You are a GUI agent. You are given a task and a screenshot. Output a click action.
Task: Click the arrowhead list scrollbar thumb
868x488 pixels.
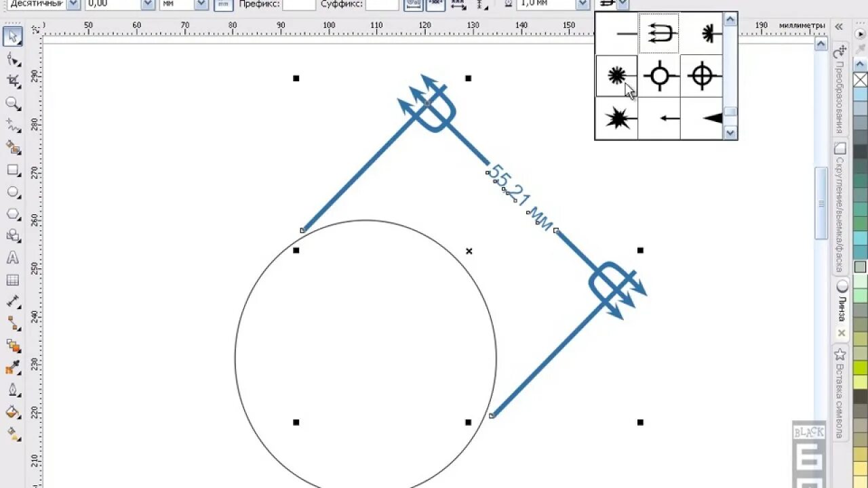tap(730, 111)
